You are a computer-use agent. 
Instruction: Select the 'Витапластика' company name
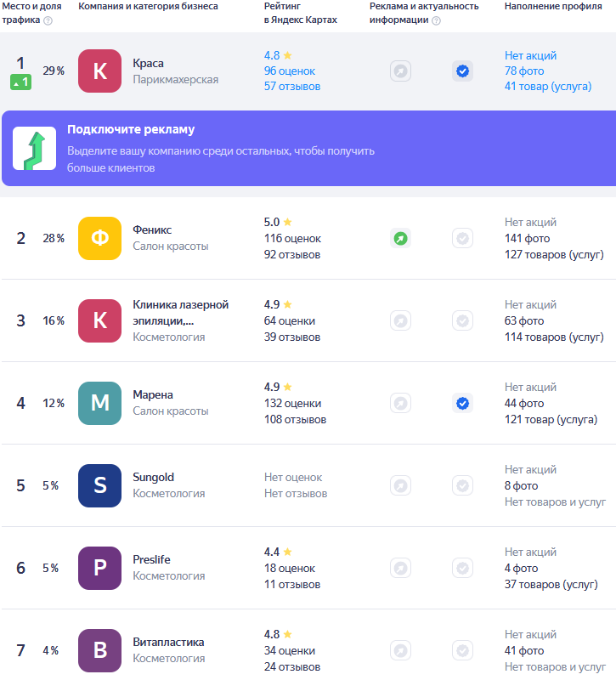[168, 642]
